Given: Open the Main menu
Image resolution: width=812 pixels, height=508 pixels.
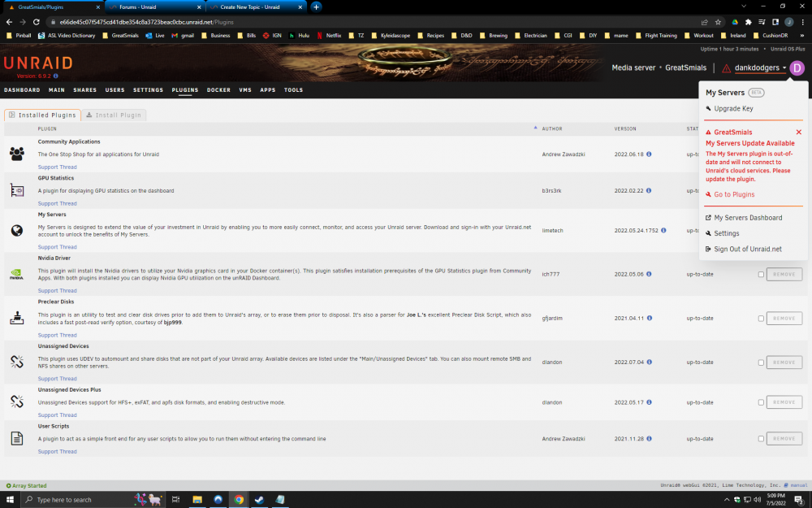Looking at the screenshot, I should (x=57, y=89).
